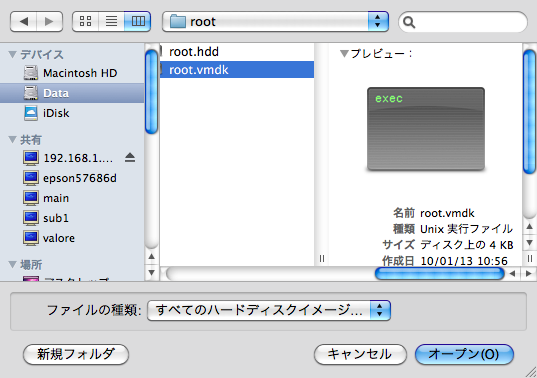
Task: Click horizontal scrollbar left arrow
Action: pos(512,274)
